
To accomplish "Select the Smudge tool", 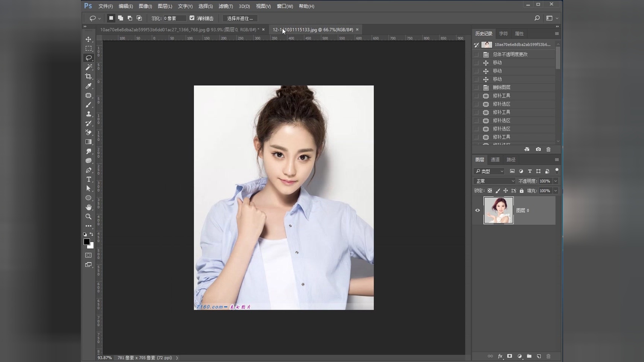I will pos(89,151).
